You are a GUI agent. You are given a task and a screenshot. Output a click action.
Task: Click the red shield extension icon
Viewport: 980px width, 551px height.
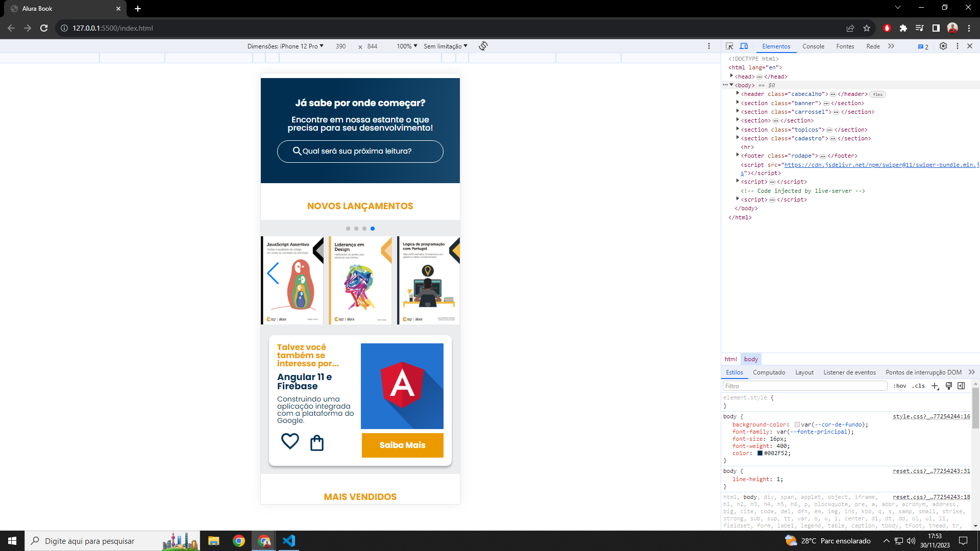point(887,28)
